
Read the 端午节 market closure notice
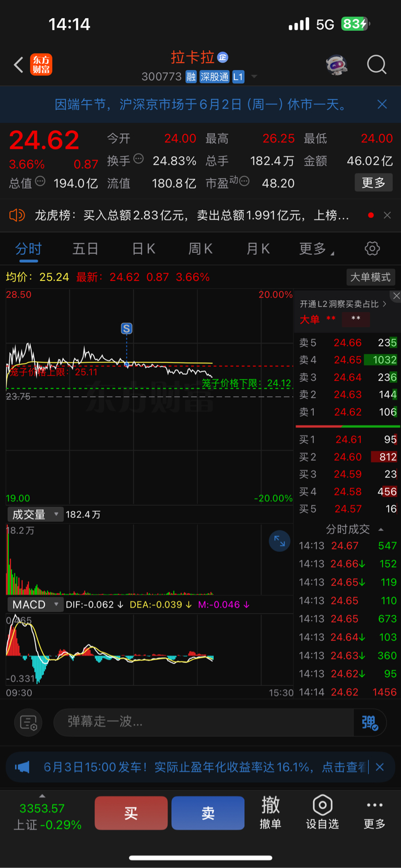point(202,104)
